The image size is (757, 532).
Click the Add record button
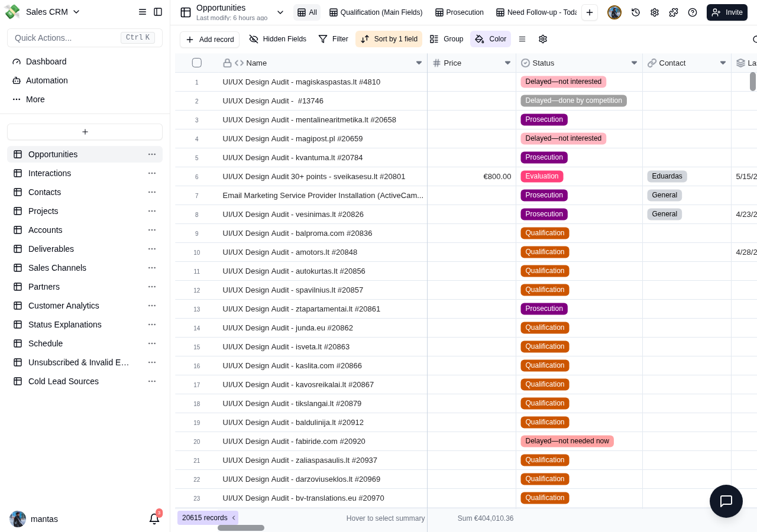pos(209,40)
